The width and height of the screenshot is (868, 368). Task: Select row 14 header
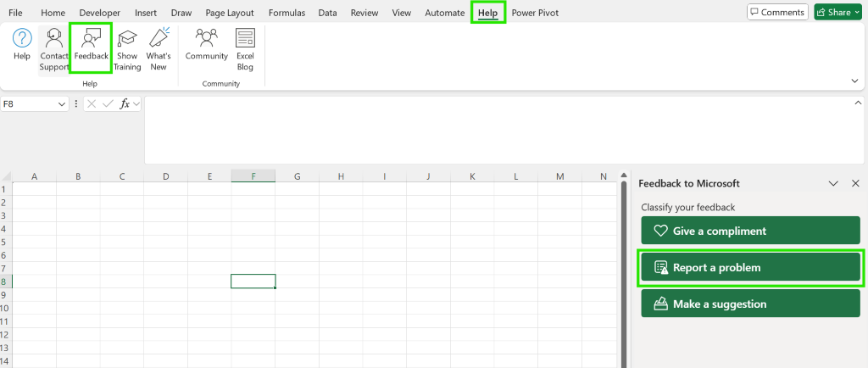pyautogui.click(x=6, y=361)
